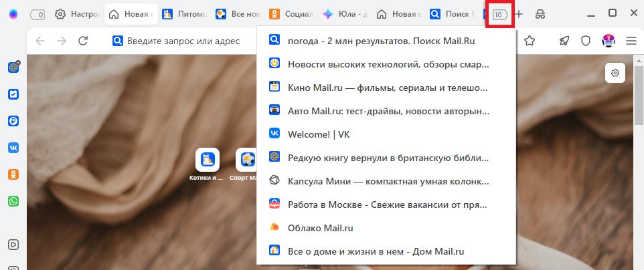
Task: Open incognito mode with spy glasses icon
Action: [x=540, y=14]
